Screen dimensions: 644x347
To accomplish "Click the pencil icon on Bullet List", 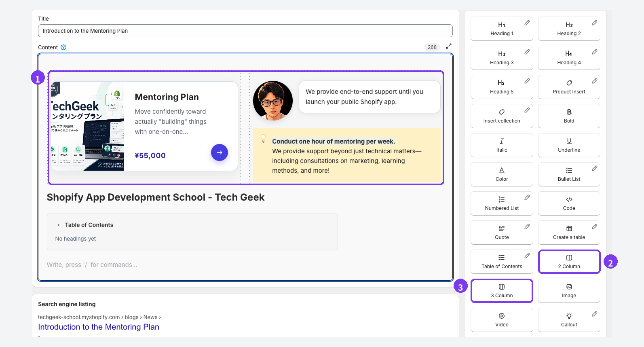I will pos(595,169).
